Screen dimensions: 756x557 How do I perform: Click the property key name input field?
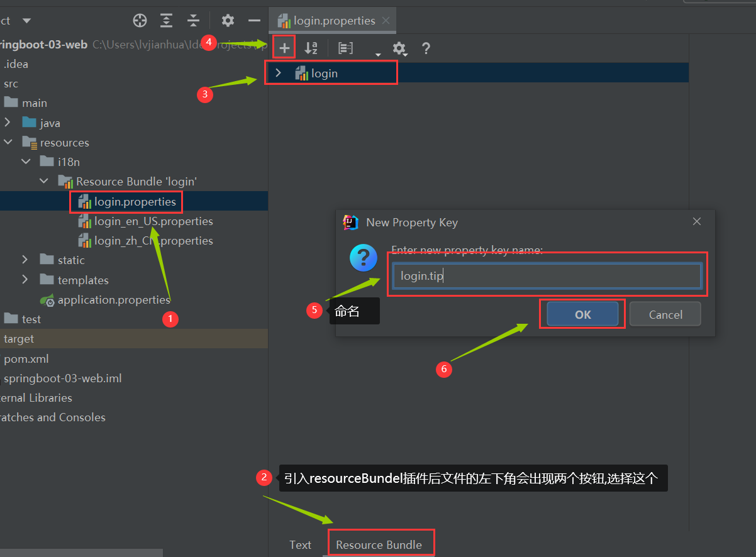(x=547, y=275)
